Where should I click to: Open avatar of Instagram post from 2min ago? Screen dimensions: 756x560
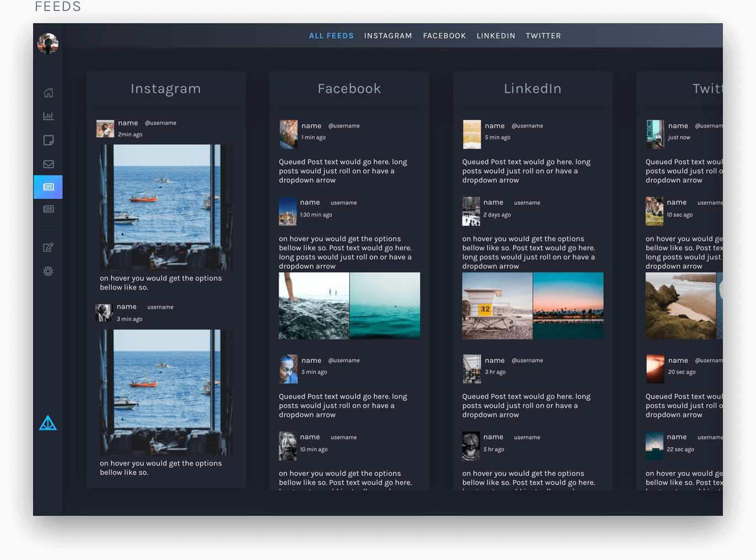[x=105, y=129]
